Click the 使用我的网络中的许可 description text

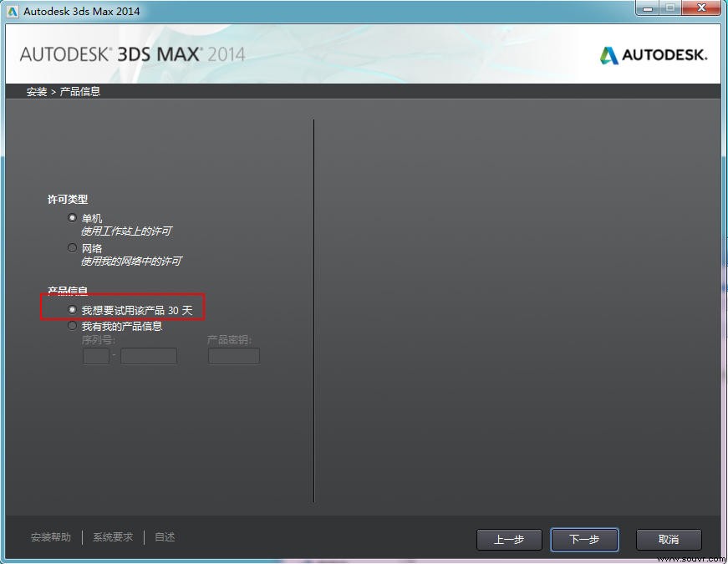(131, 262)
